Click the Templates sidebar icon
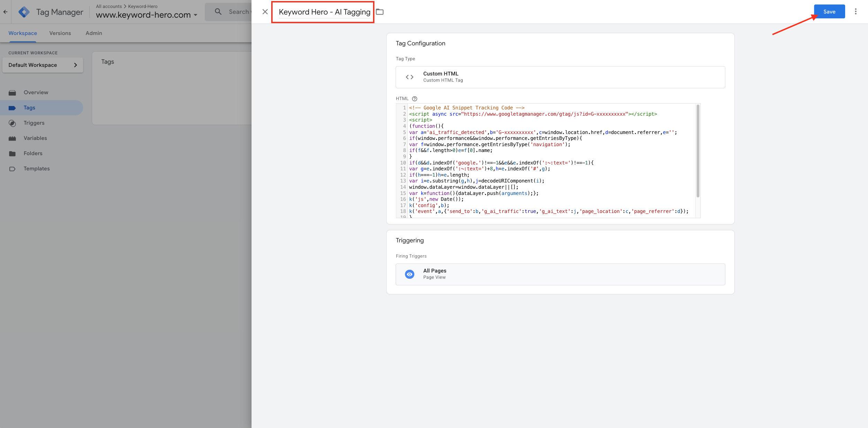The height and width of the screenshot is (428, 868). [x=12, y=169]
